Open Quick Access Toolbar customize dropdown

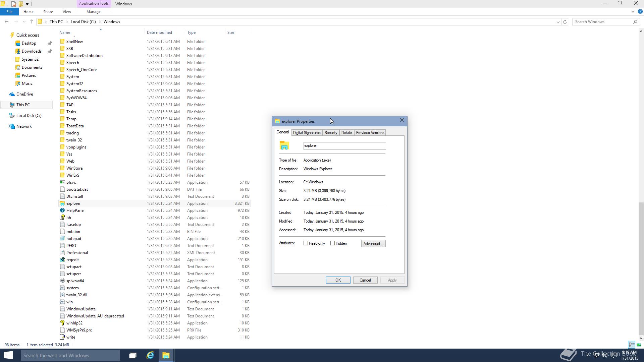click(27, 4)
